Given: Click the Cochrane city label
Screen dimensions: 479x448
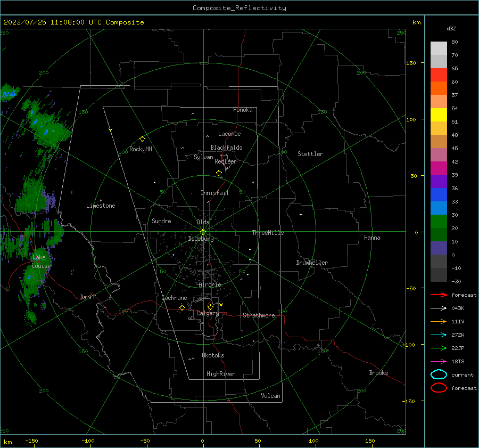Looking at the screenshot, I should click(x=174, y=298).
